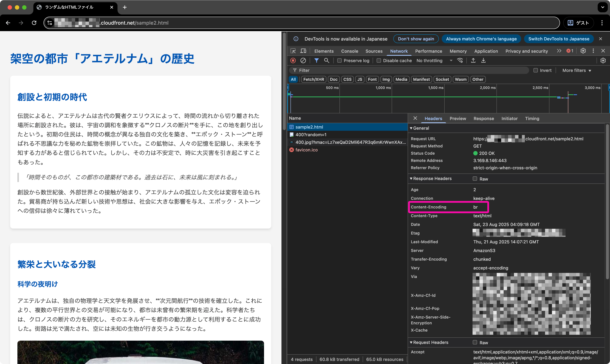Click the browser forward arrow
Screen dimensions: 610x364
pos(21,23)
